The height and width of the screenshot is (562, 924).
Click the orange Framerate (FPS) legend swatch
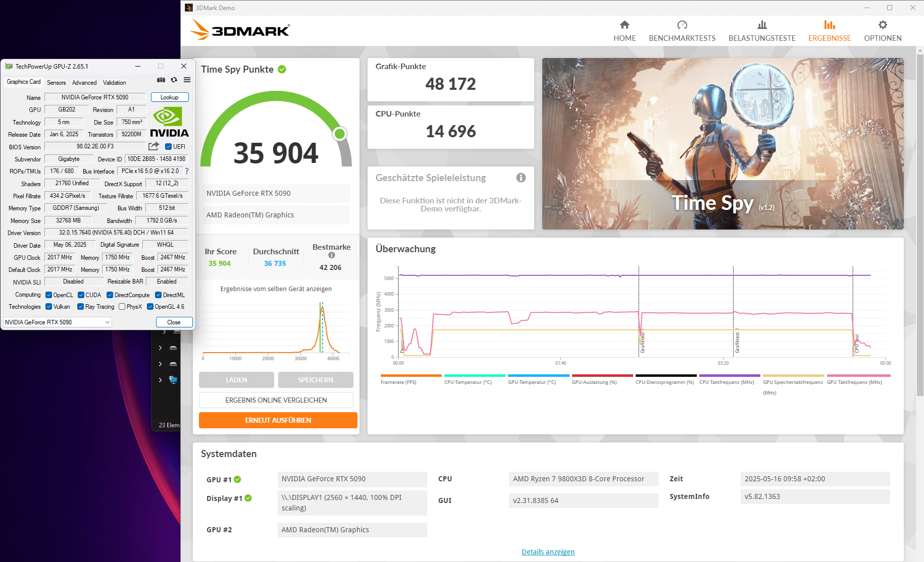(411, 375)
